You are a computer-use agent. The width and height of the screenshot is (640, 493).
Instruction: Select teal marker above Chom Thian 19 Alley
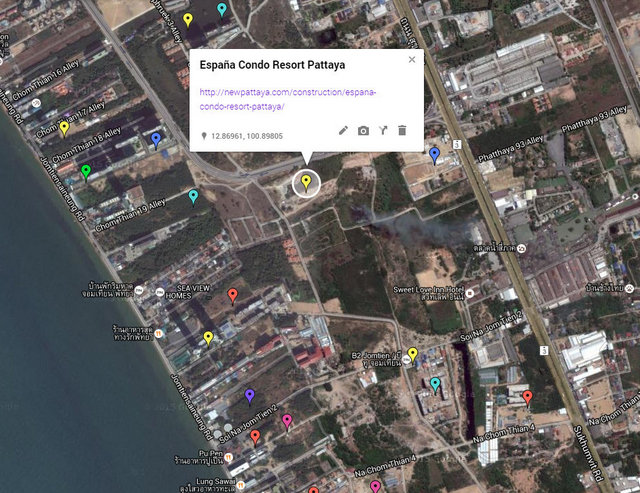[193, 197]
